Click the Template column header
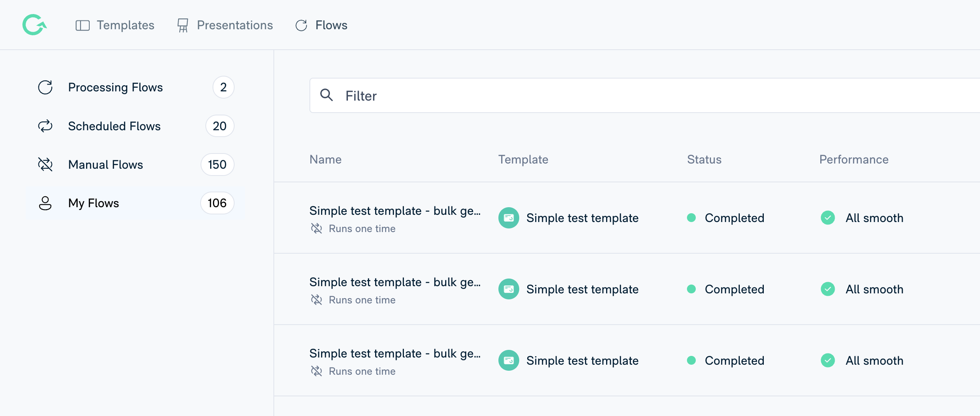Viewport: 980px width, 416px height. tap(523, 160)
